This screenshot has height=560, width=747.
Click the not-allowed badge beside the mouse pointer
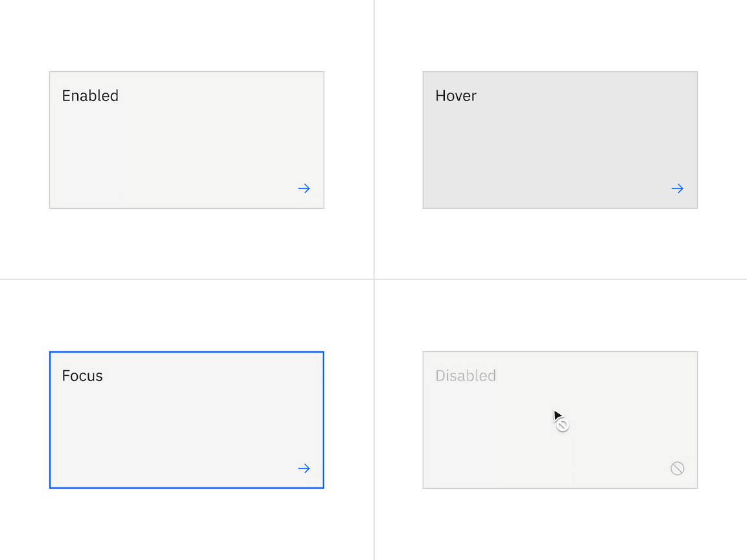tap(563, 425)
